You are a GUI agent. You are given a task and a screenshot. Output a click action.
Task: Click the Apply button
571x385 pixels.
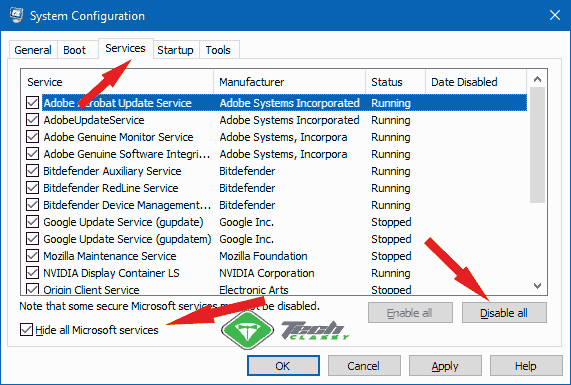click(x=445, y=366)
